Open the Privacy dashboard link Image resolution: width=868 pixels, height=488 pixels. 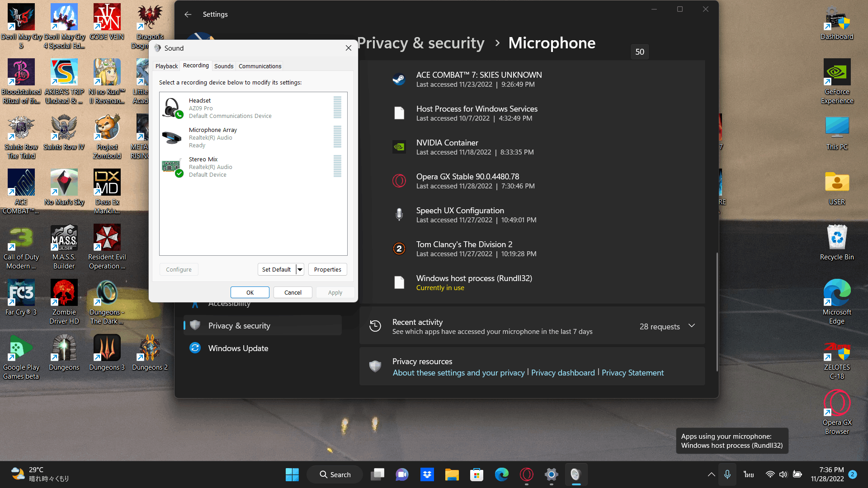563,373
